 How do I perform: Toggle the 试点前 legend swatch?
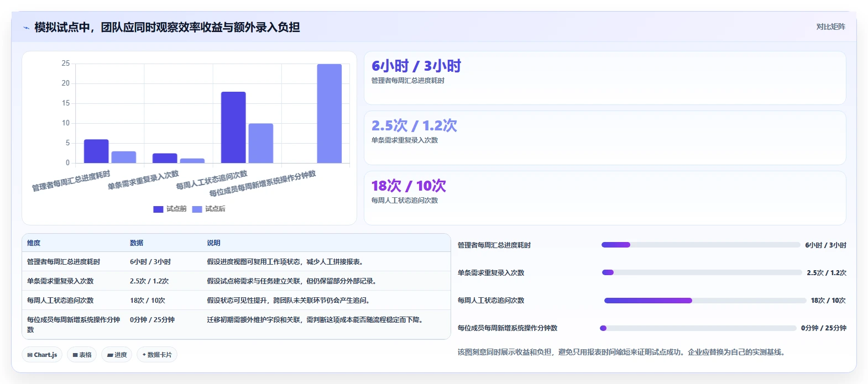[x=158, y=209]
